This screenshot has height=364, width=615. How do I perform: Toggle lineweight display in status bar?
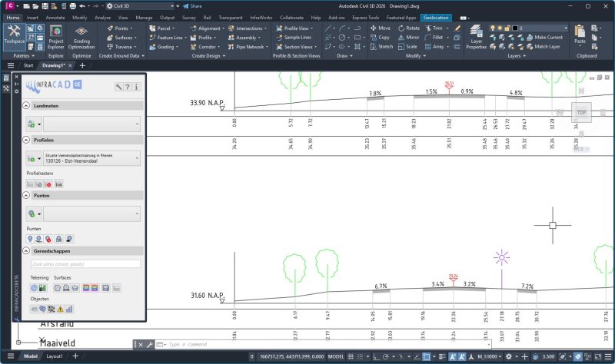[442, 356]
